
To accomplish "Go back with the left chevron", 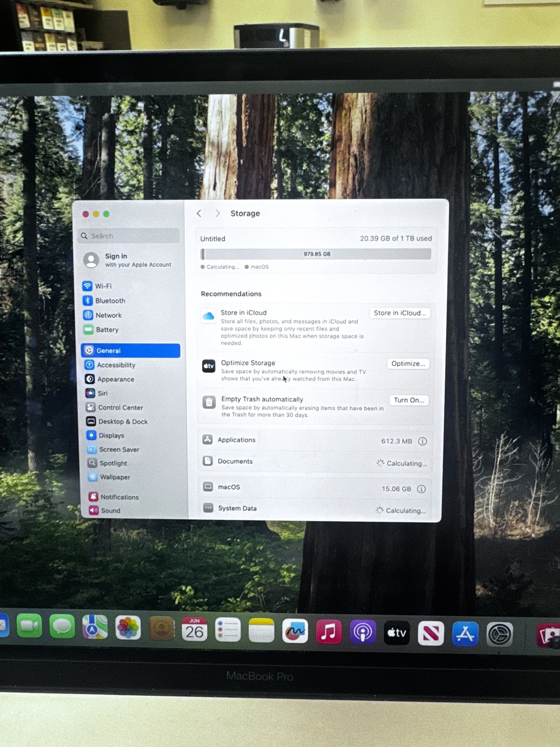I will pyautogui.click(x=199, y=213).
